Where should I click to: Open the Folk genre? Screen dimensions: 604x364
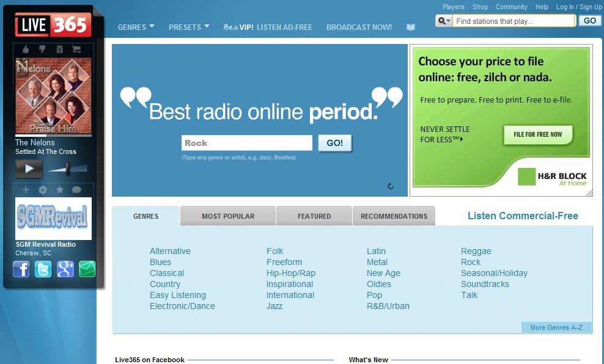[x=274, y=251]
